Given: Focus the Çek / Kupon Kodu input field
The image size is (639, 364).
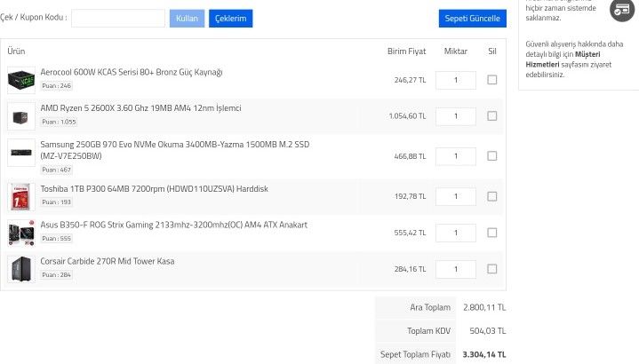Looking at the screenshot, I should 118,19.
